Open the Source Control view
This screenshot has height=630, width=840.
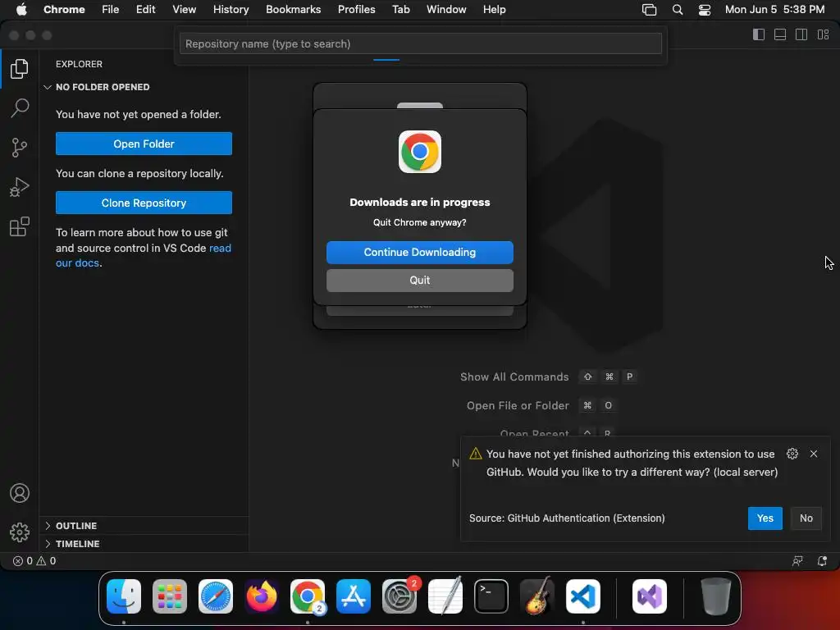point(20,148)
